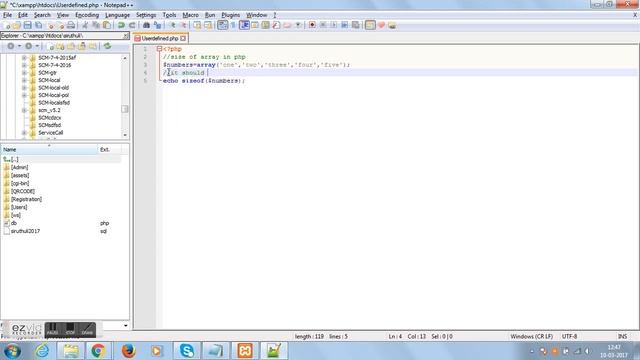Image resolution: width=640 pixels, height=360 pixels.
Task: Redo the edit via toolbar
Action: point(132,25)
